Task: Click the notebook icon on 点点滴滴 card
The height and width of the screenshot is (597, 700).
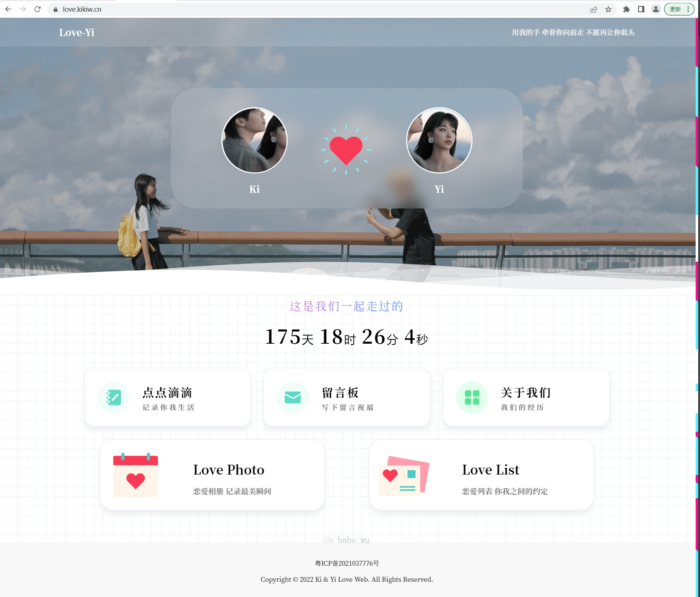Action: point(113,397)
